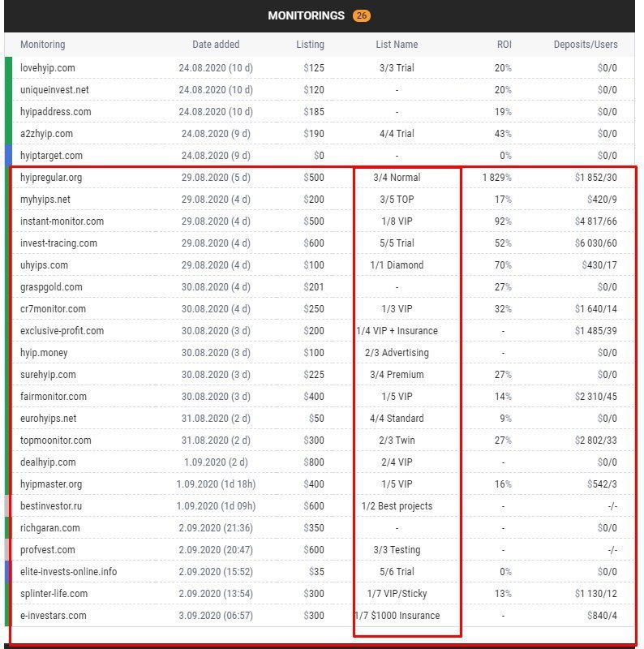Open the hyipmaster.org link
This screenshot has height=649, width=644.
click(51, 484)
